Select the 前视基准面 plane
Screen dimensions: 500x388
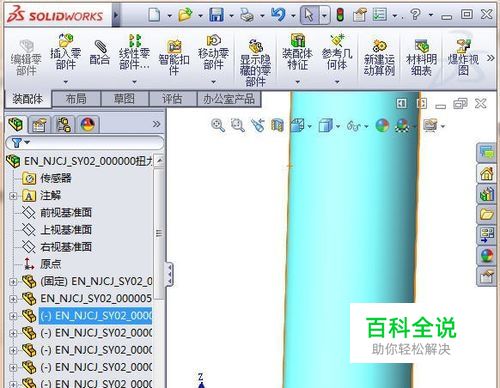pos(66,213)
